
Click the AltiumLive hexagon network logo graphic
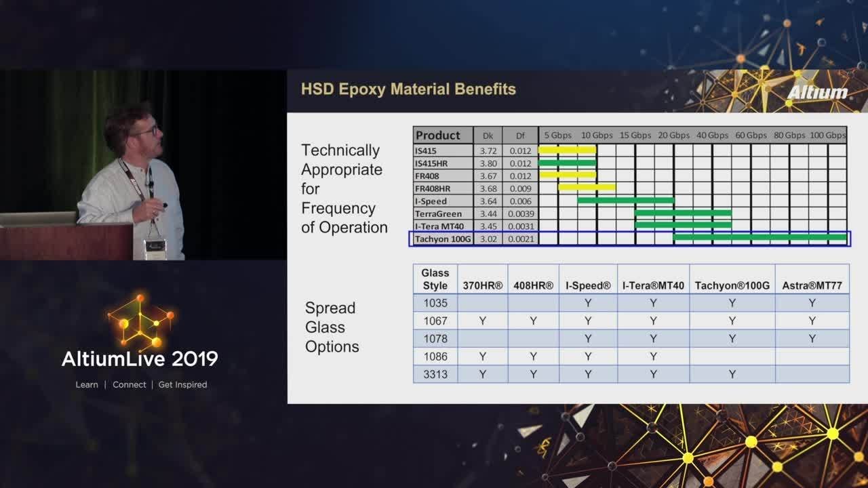click(140, 321)
